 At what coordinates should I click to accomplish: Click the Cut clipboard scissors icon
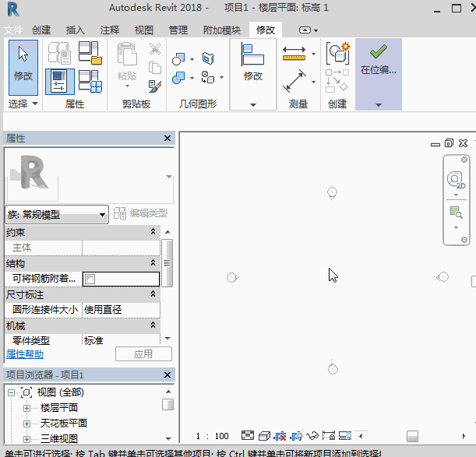pos(154,49)
